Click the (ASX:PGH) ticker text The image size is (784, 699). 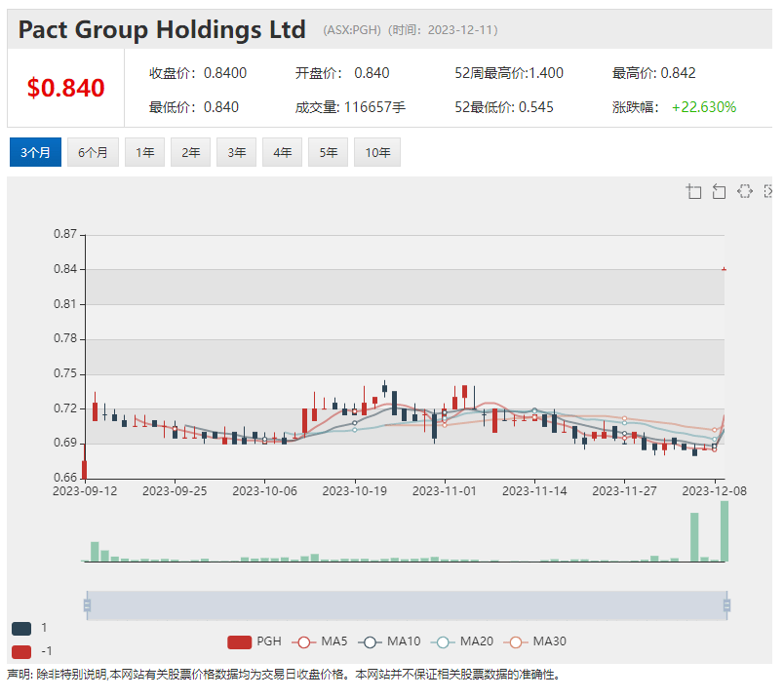(x=352, y=30)
